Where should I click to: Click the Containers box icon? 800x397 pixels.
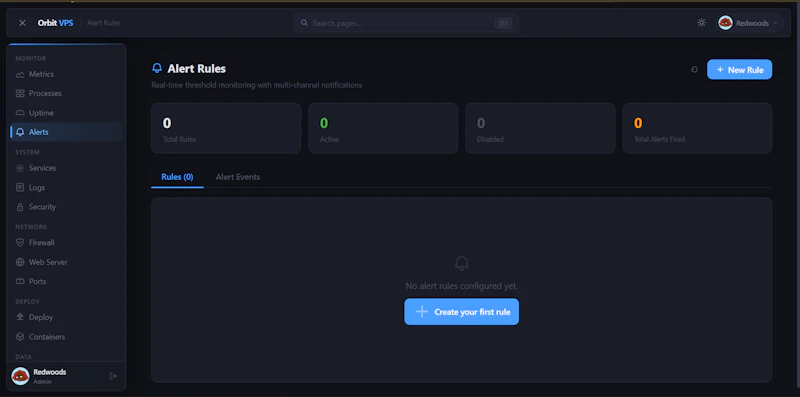pos(20,337)
